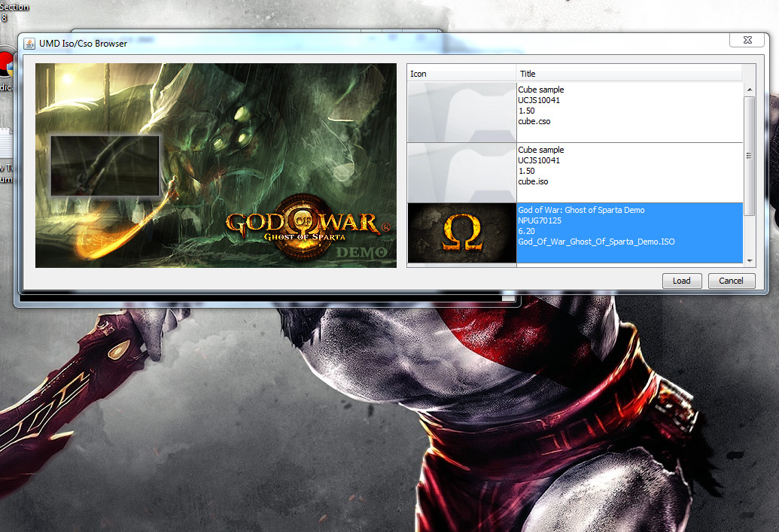This screenshot has height=532, width=779.
Task: Click the large God of War preview image
Action: [216, 166]
